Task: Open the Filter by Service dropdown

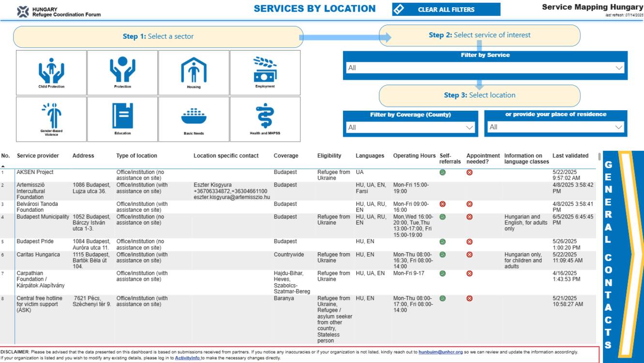Action: click(x=485, y=68)
